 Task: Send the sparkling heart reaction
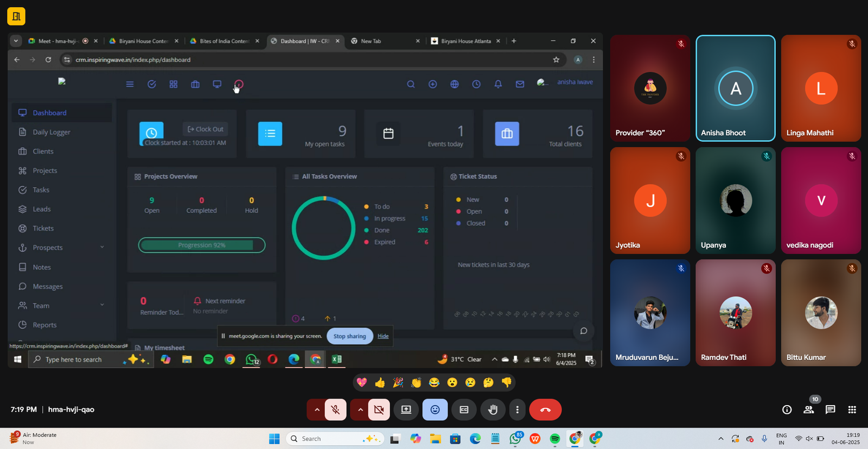362,383
